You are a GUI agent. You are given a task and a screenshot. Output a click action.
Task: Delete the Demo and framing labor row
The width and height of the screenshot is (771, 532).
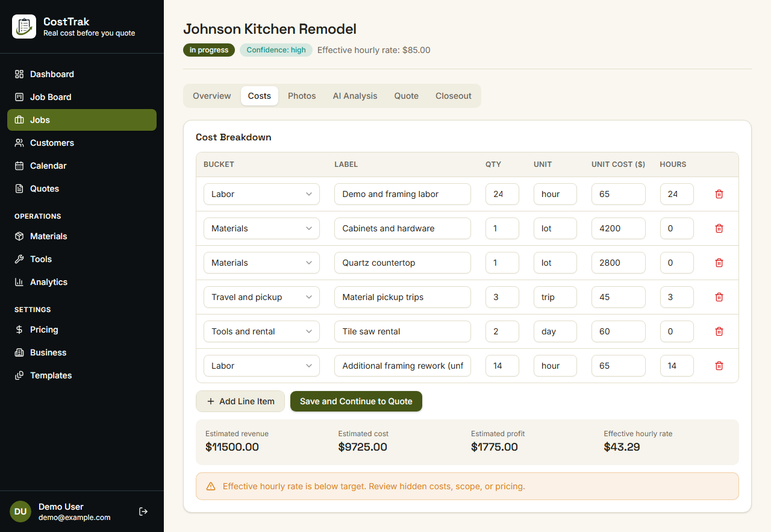(x=719, y=194)
